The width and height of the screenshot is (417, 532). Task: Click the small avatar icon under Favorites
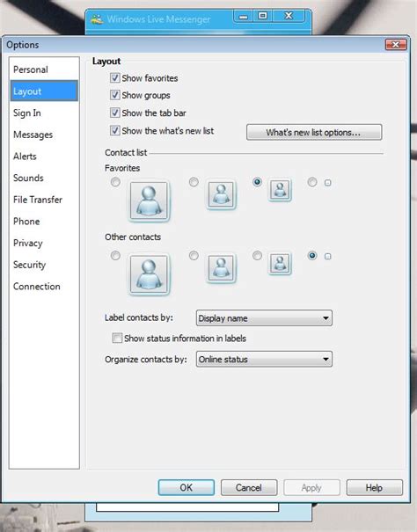(280, 189)
